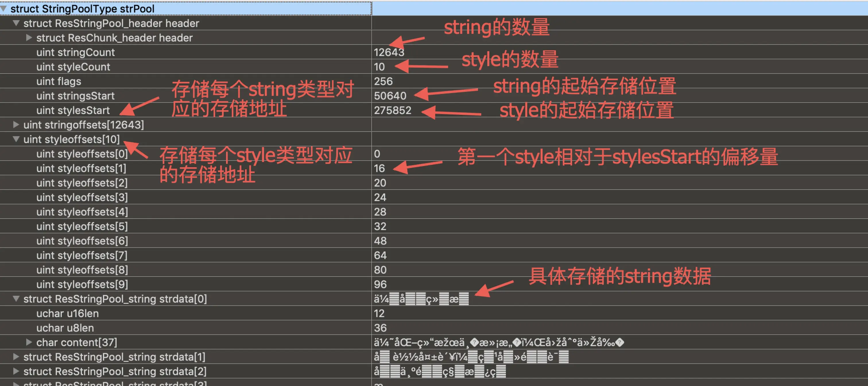Click the stylesStart value 275852
This screenshot has width=868, height=386.
coord(392,110)
